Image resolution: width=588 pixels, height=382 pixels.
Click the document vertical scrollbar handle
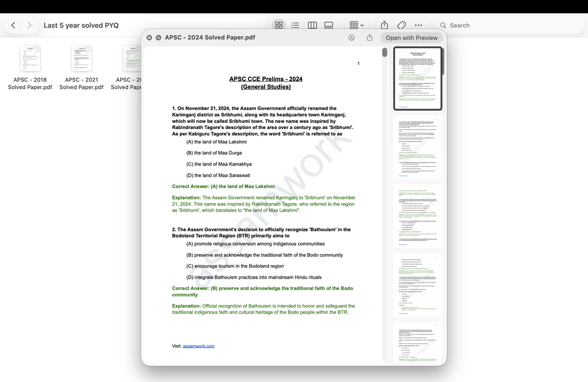tap(384, 52)
